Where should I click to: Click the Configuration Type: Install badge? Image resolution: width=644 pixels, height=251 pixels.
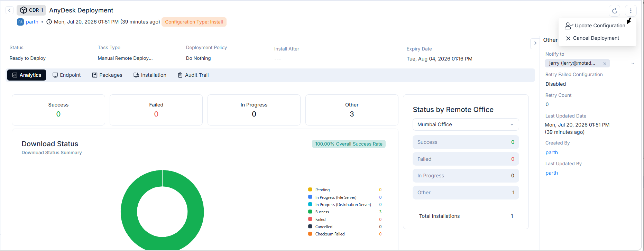pyautogui.click(x=194, y=22)
